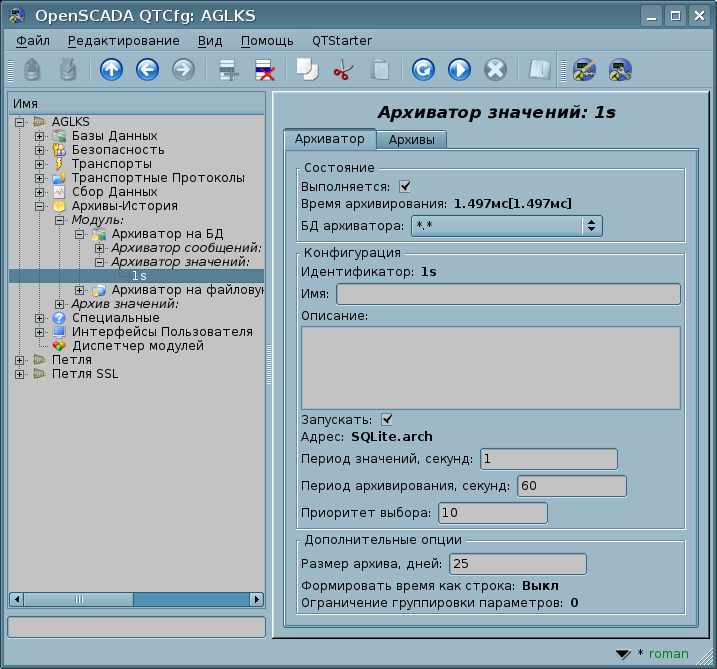The height and width of the screenshot is (669, 717).
Task: Click the Back arrow toolbar icon
Action: (147, 70)
